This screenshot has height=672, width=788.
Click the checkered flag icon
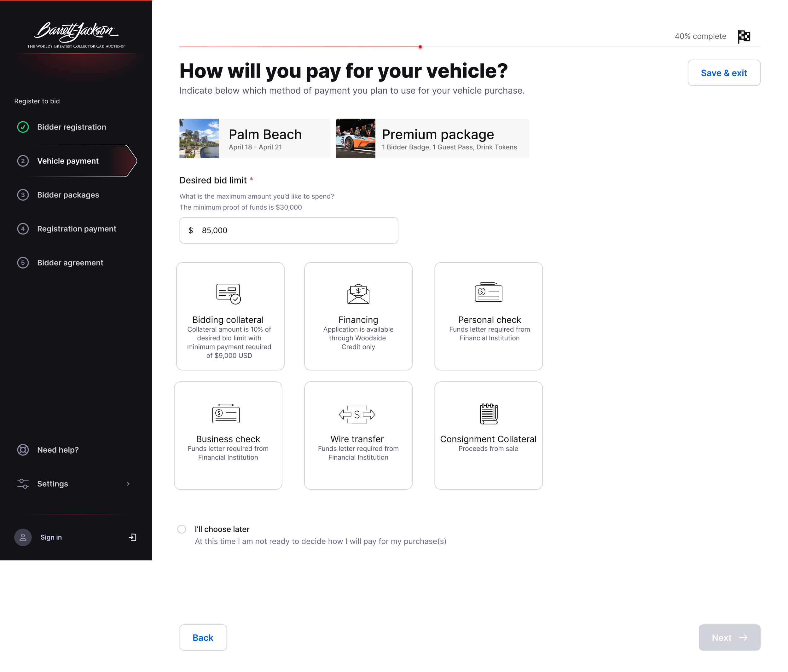click(x=744, y=37)
